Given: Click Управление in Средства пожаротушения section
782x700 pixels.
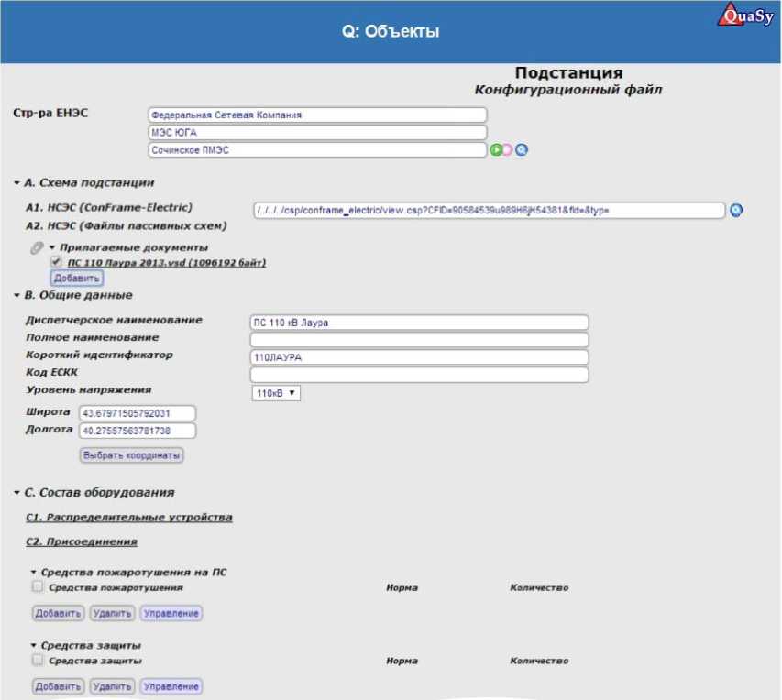Looking at the screenshot, I should (x=171, y=613).
